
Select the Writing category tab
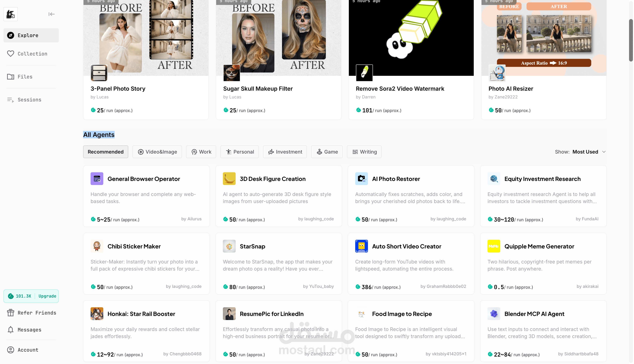pyautogui.click(x=364, y=152)
